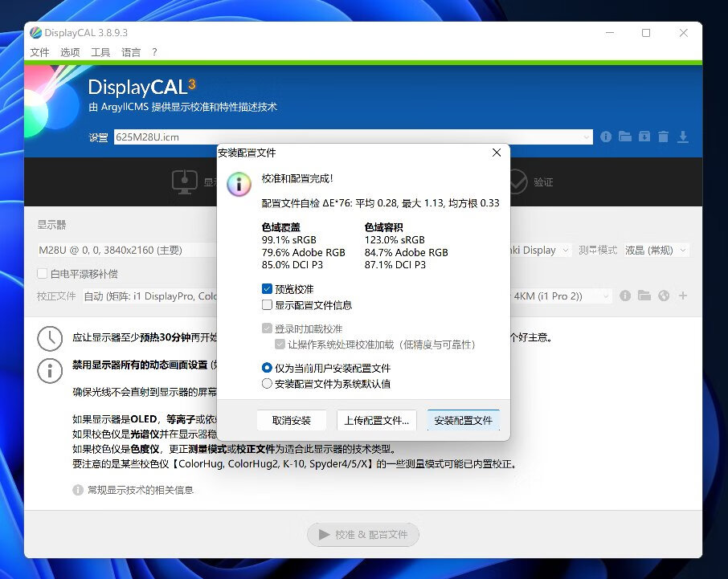This screenshot has height=579, width=728.
Task: Click the 安装配置文件 button
Action: click(x=464, y=420)
